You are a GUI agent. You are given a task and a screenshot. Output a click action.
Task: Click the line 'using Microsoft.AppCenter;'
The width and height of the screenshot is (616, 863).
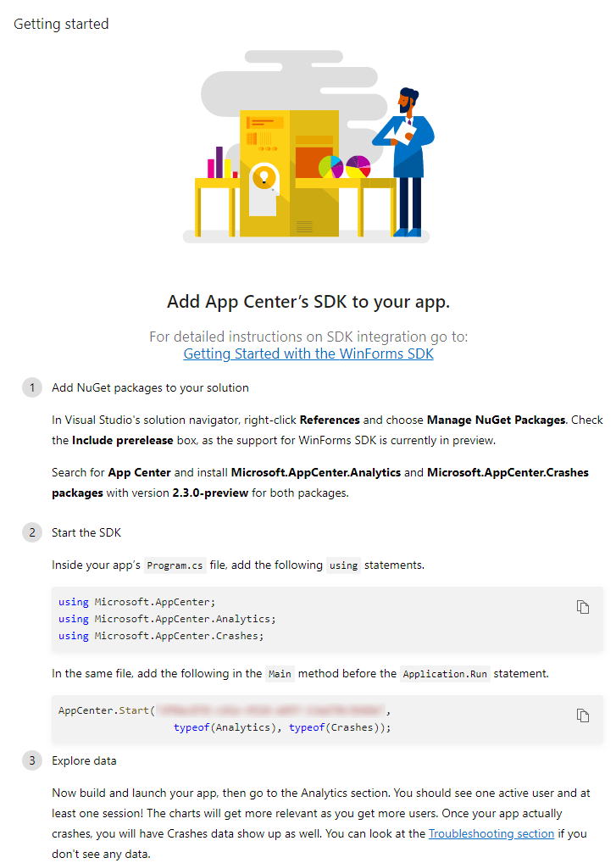pyautogui.click(x=137, y=602)
